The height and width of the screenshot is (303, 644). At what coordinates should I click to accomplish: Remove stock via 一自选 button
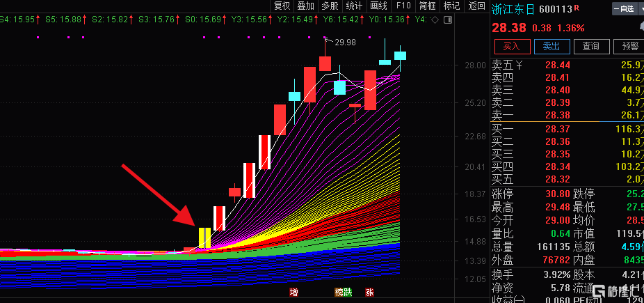(x=625, y=8)
